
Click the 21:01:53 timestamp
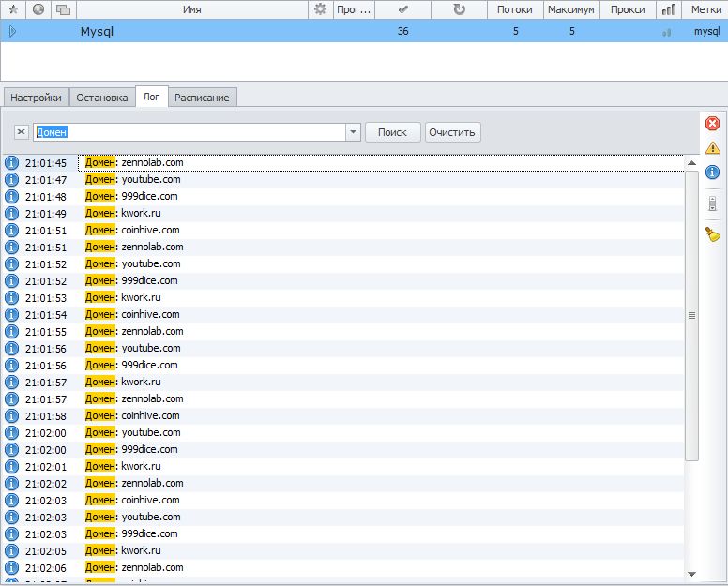pyautogui.click(x=46, y=298)
